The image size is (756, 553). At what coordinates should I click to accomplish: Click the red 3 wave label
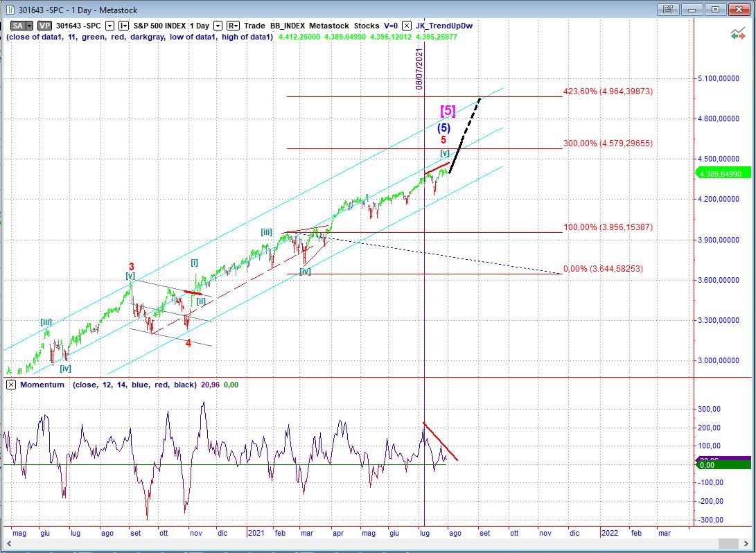coord(131,266)
